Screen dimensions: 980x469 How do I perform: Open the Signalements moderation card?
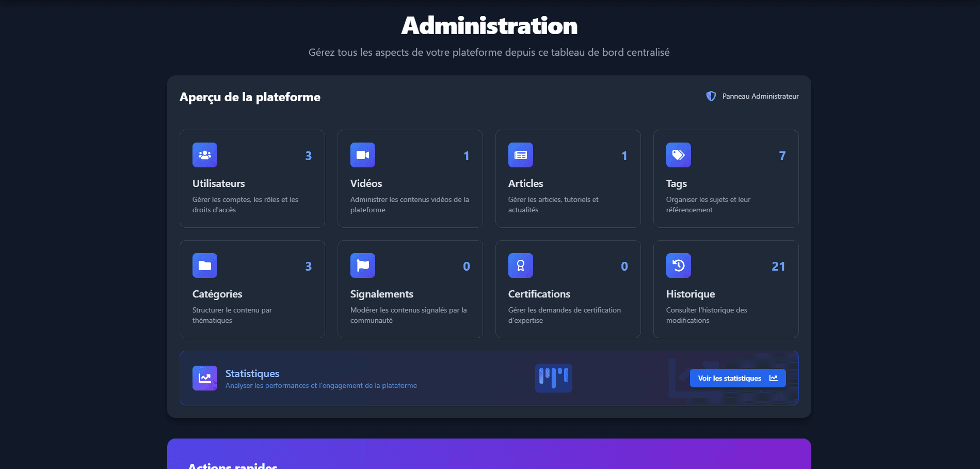click(x=410, y=289)
